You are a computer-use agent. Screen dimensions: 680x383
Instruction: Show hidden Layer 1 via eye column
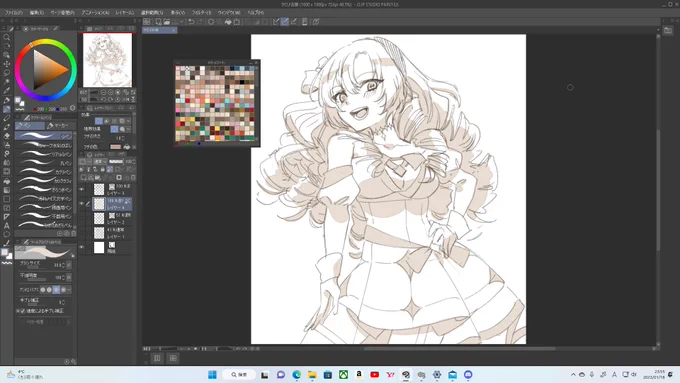(82, 232)
